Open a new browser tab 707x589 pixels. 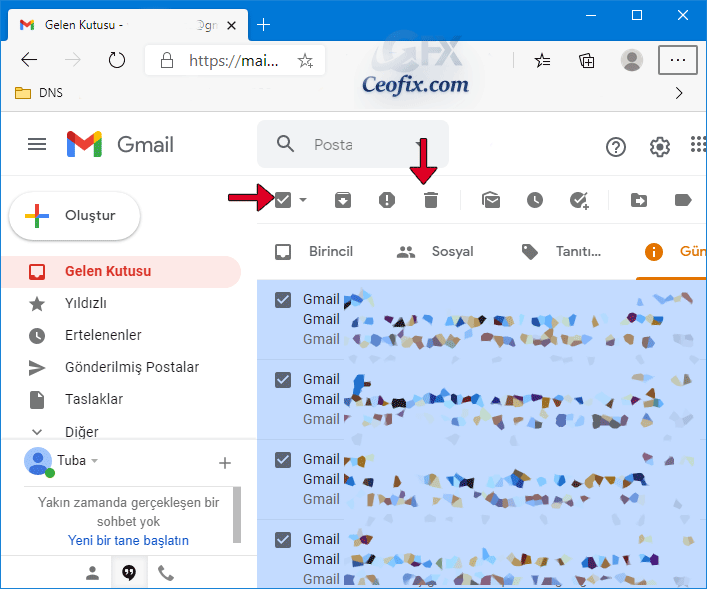coord(263,24)
